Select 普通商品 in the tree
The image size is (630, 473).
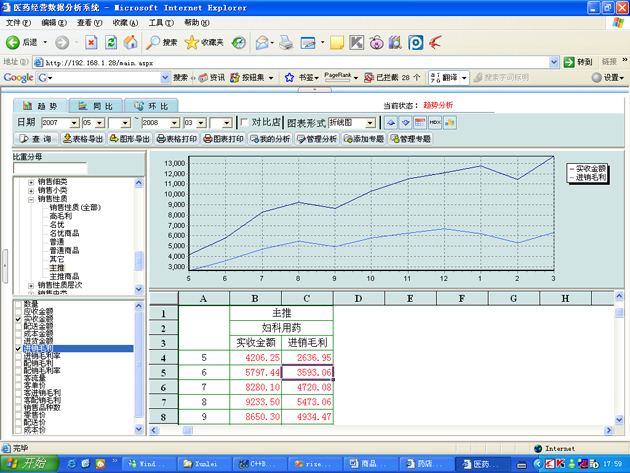click(64, 251)
